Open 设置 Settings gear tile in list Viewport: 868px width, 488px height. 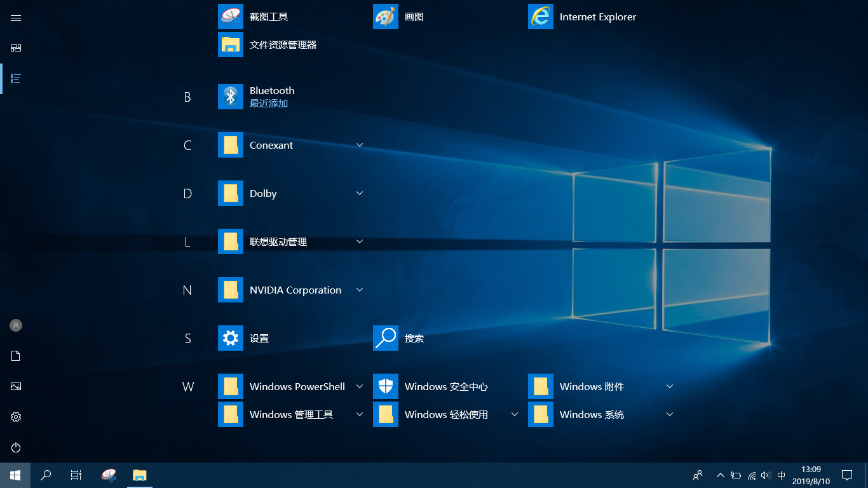pyautogui.click(x=292, y=338)
